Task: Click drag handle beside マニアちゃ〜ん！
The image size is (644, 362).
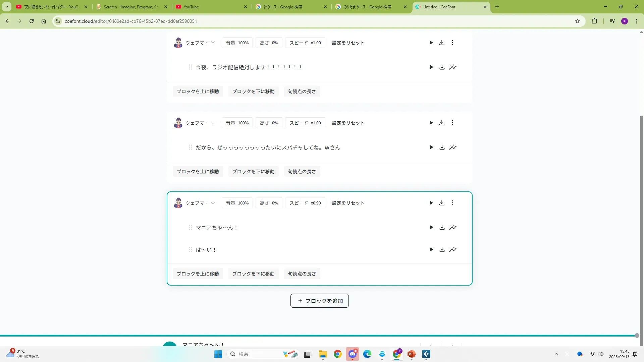Action: (190, 227)
